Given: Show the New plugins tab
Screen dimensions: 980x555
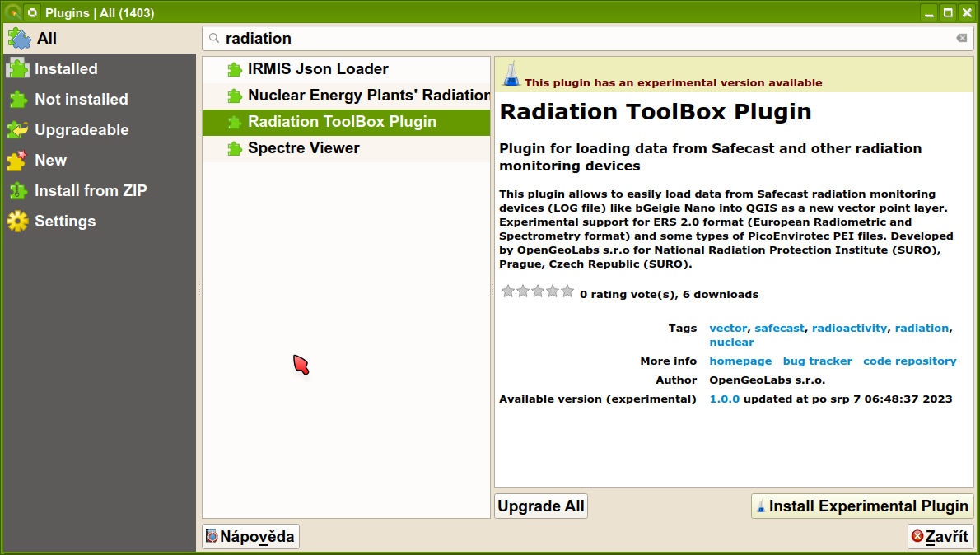Looking at the screenshot, I should pyautogui.click(x=100, y=160).
